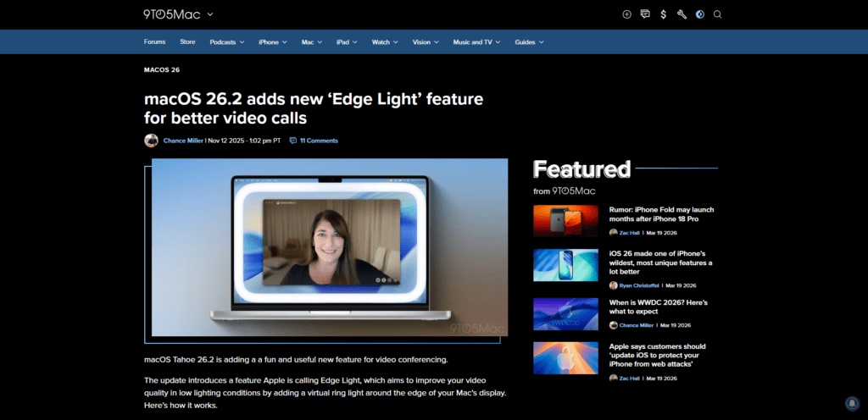The width and height of the screenshot is (868, 420).
Task: Click the MacBook Edge Light hero image
Action: pos(330,247)
